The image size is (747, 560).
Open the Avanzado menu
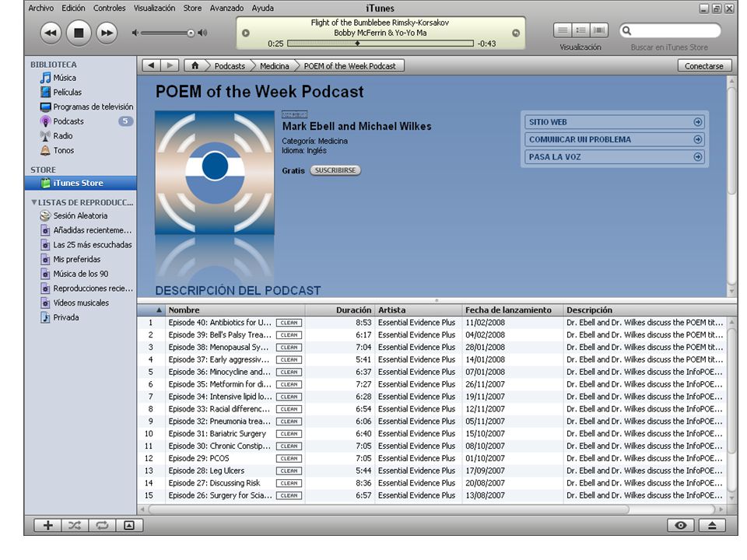(x=226, y=8)
